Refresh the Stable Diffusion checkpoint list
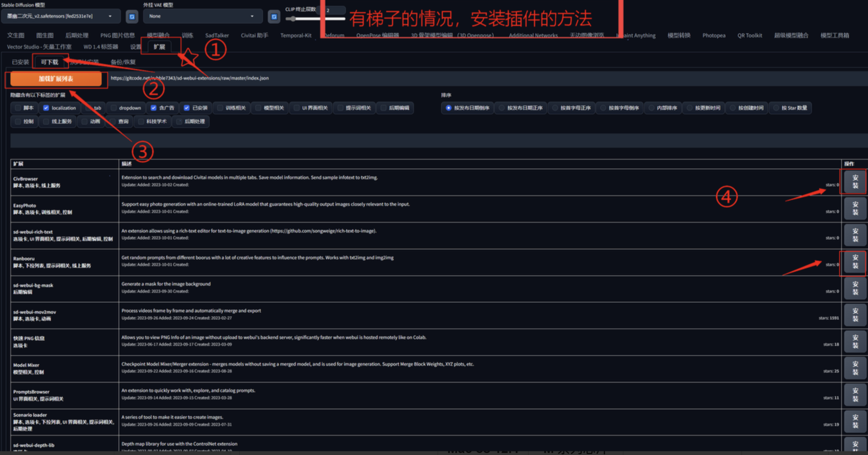This screenshot has width=868, height=455. pos(132,16)
